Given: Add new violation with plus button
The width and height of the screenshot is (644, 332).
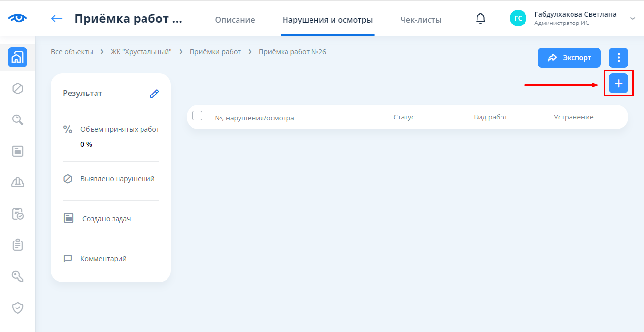Looking at the screenshot, I should point(619,84).
